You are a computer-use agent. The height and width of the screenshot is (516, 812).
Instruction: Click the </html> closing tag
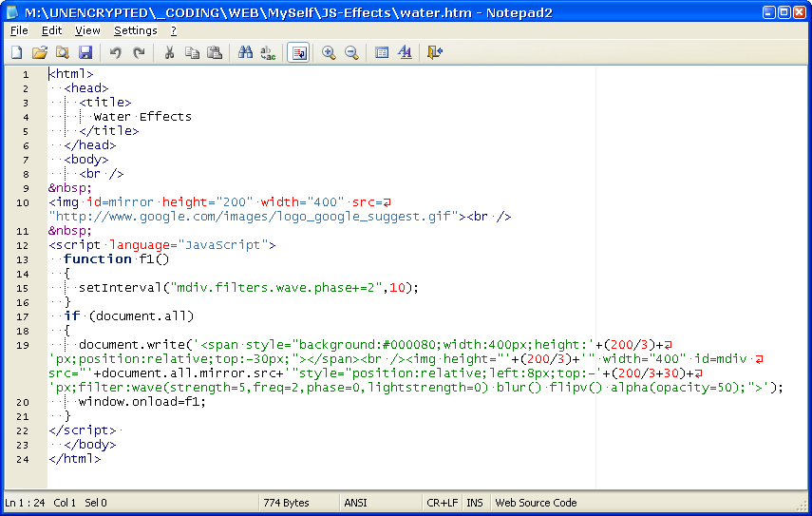pos(75,458)
